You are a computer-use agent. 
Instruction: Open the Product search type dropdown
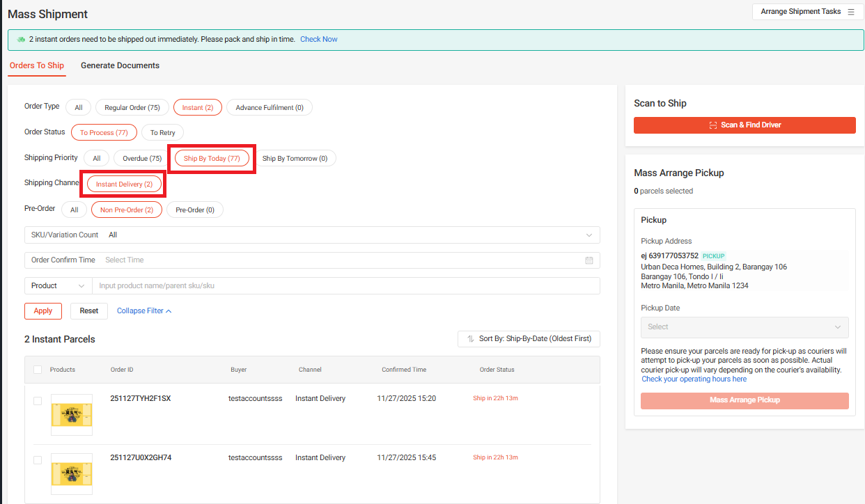click(x=59, y=286)
